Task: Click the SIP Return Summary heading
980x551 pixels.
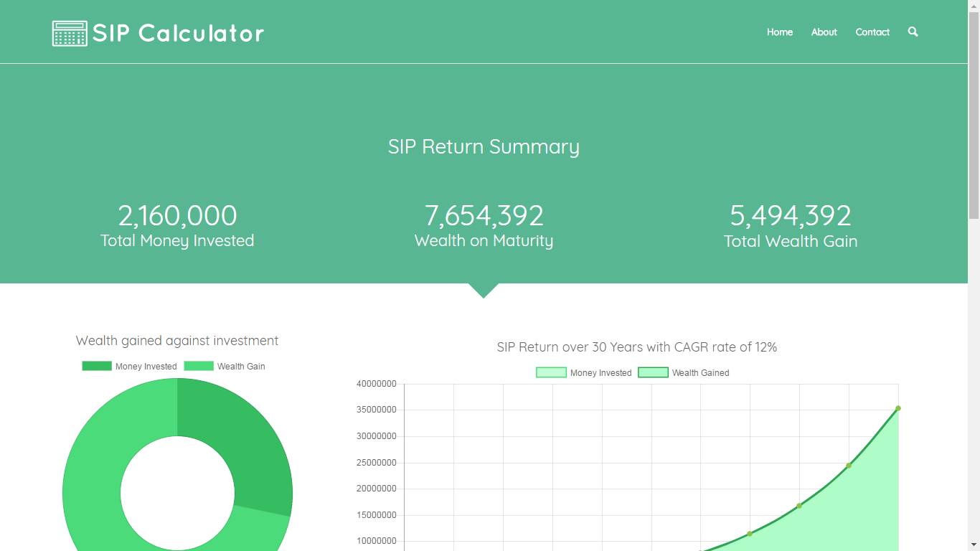Action: 484,147
